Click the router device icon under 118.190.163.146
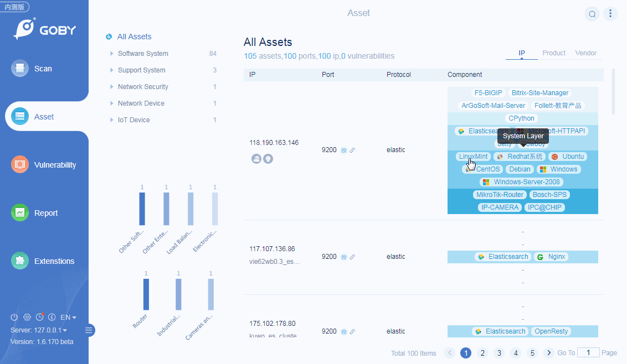This screenshot has width=627, height=364. pos(256,159)
